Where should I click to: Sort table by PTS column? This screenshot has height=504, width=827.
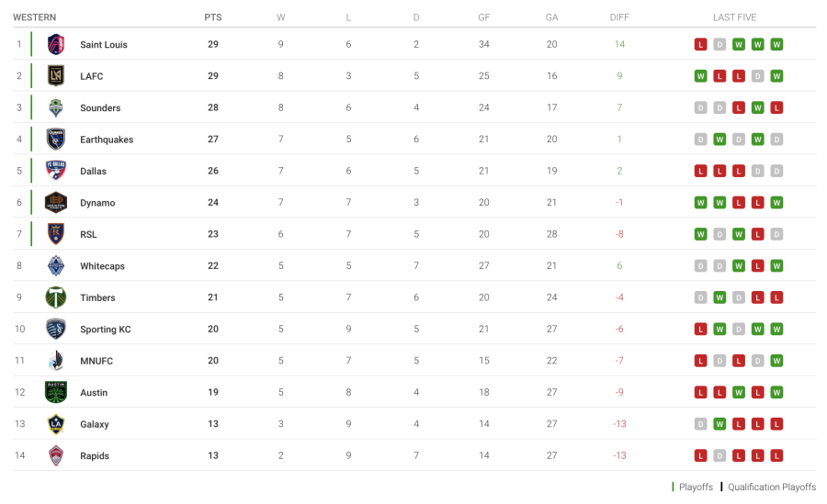pos(212,17)
